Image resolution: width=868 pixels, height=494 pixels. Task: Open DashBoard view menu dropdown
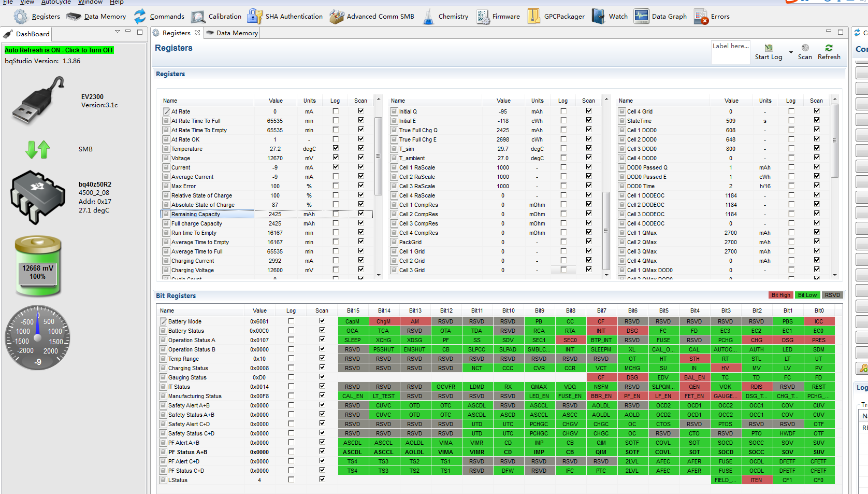(118, 32)
